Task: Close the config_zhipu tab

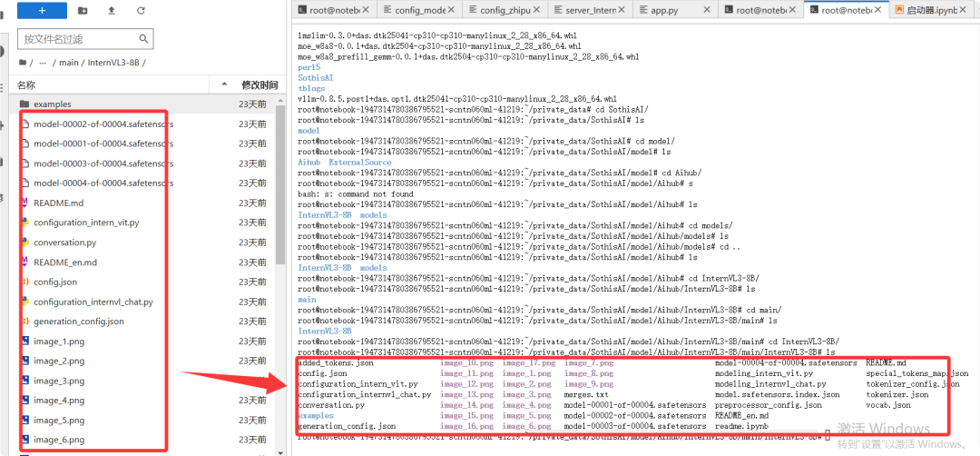Action: coord(538,9)
